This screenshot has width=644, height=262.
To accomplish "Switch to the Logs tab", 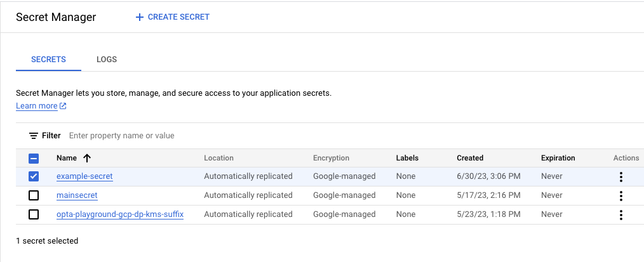I will pos(107,60).
